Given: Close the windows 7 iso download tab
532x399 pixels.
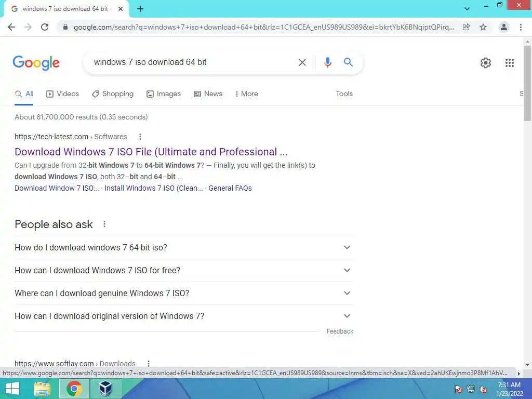Looking at the screenshot, I should tap(121, 9).
